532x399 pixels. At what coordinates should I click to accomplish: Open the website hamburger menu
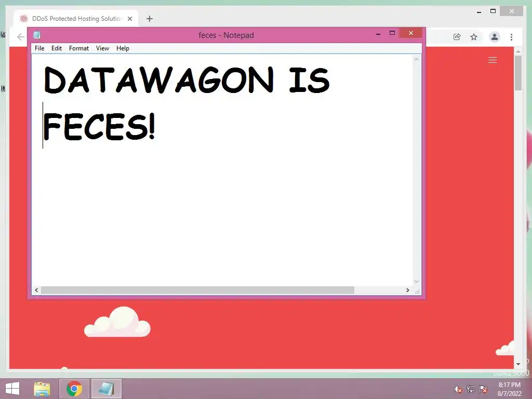pyautogui.click(x=493, y=60)
